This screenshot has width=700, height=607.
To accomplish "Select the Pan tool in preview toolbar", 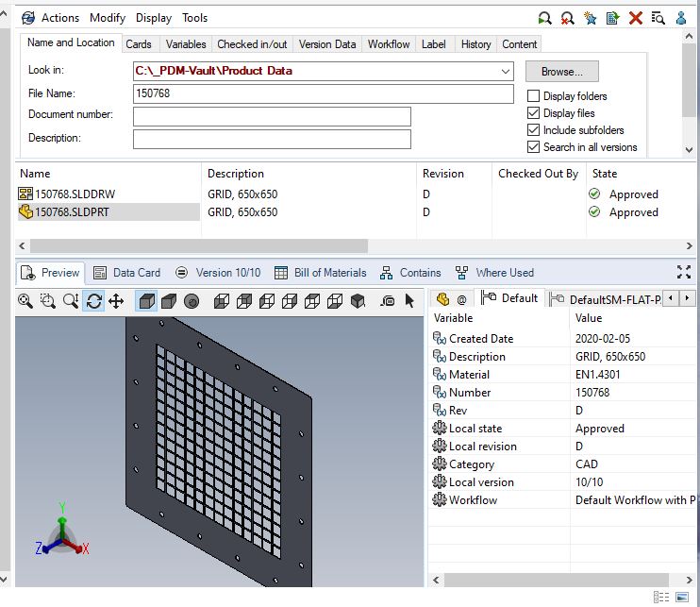I will [116, 301].
